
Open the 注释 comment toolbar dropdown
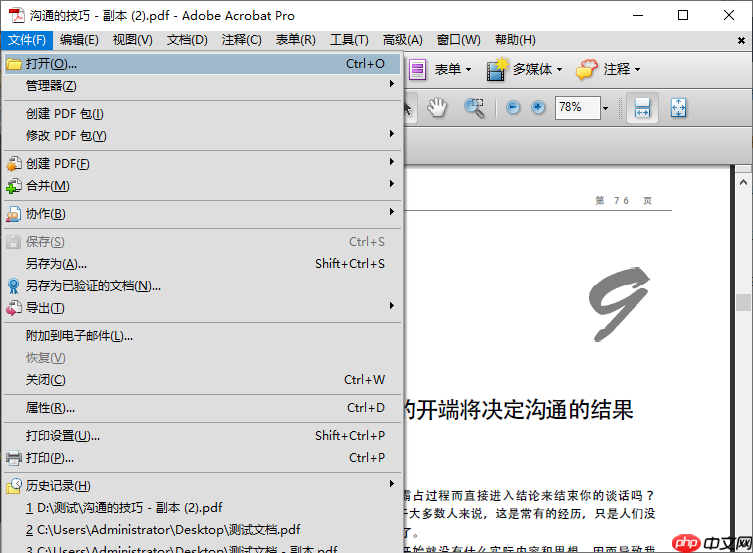(608, 69)
